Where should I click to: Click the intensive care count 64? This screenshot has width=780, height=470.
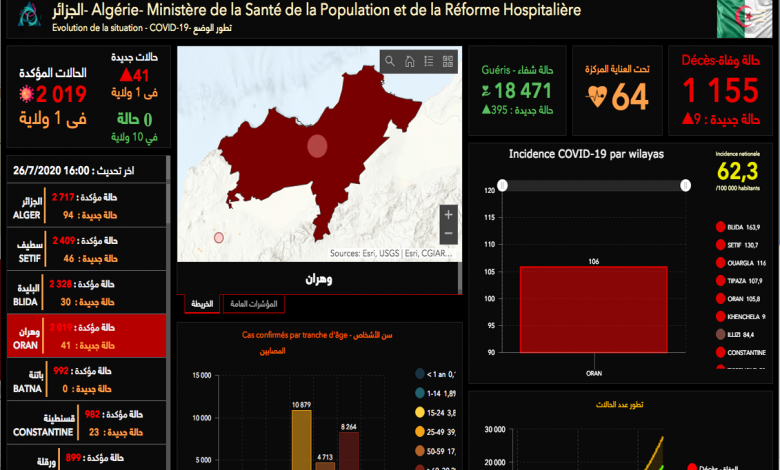tap(630, 96)
